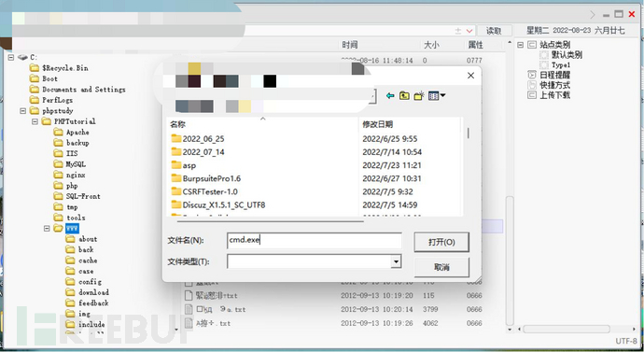The height and width of the screenshot is (352, 644).
Task: Click the C: drive icon in tree
Action: (x=22, y=57)
